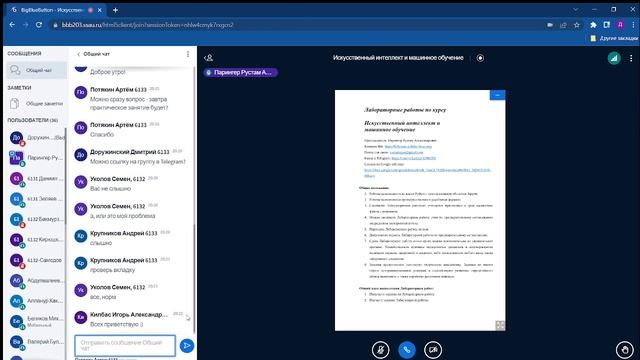Share webcam using the camera button

[433, 350]
